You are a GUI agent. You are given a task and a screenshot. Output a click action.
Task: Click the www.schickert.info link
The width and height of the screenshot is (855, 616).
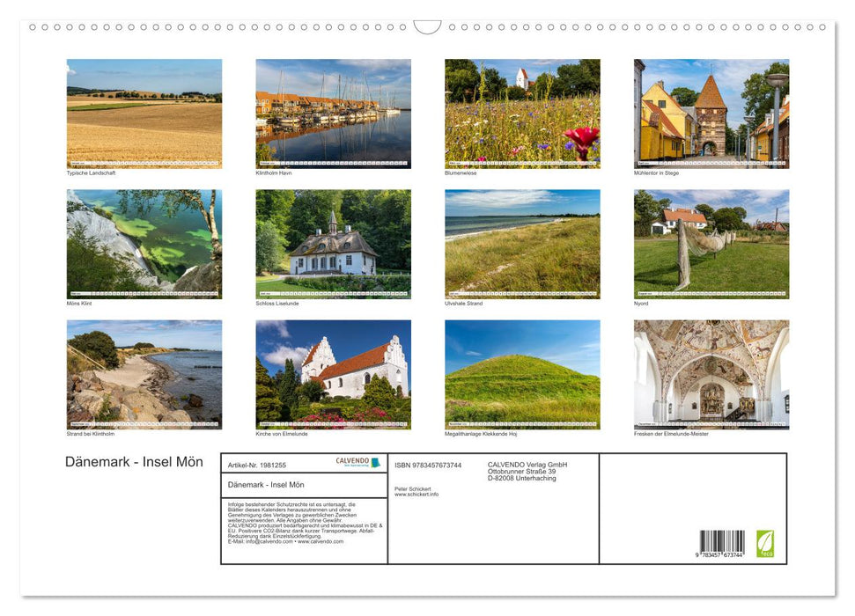click(416, 495)
